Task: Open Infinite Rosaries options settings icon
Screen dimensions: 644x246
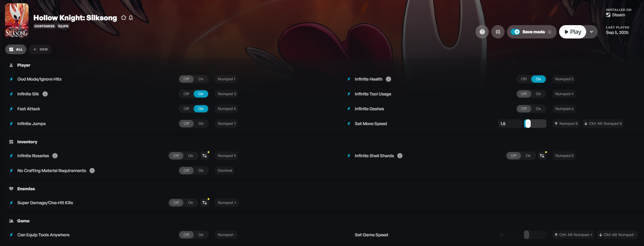Action: [x=205, y=156]
